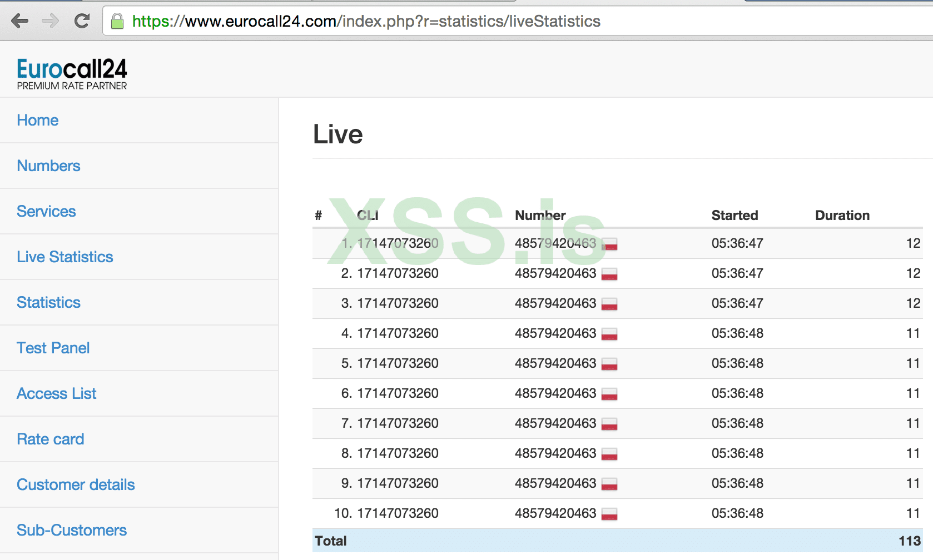Click the CLI column header
The image size is (933, 560).
(368, 216)
